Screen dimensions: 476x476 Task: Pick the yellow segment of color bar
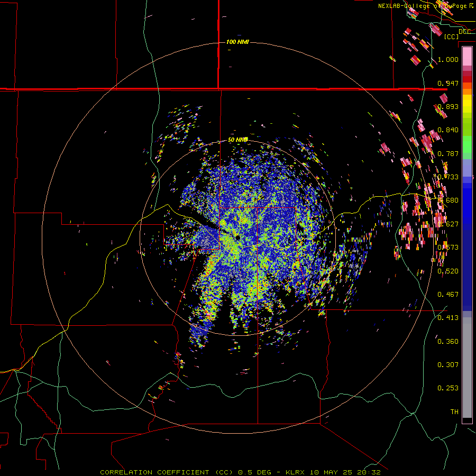(x=467, y=104)
